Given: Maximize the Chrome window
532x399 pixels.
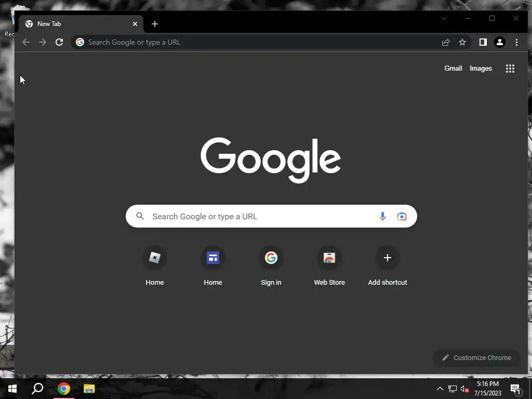Looking at the screenshot, I should [x=491, y=18].
